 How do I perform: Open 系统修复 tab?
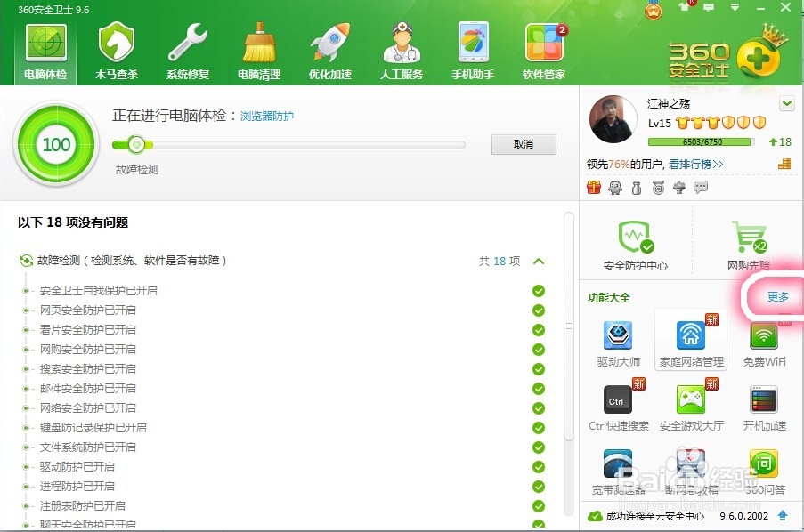(x=188, y=52)
